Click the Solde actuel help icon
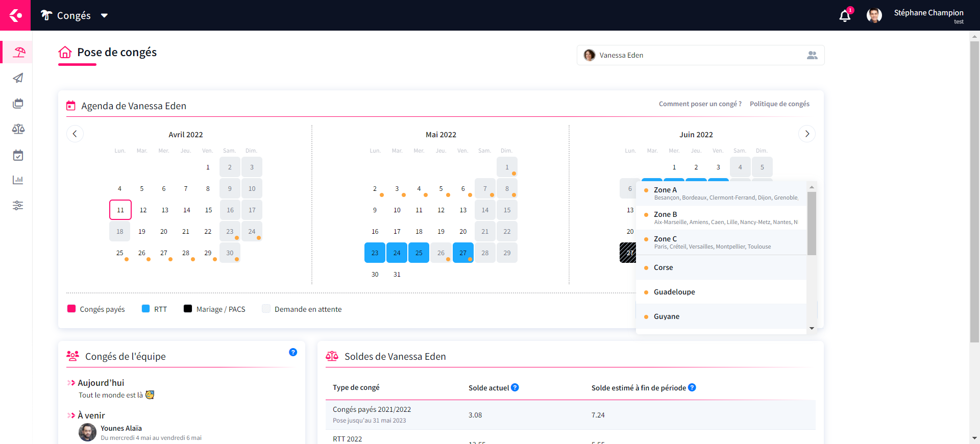The height and width of the screenshot is (444, 980). pyautogui.click(x=515, y=387)
